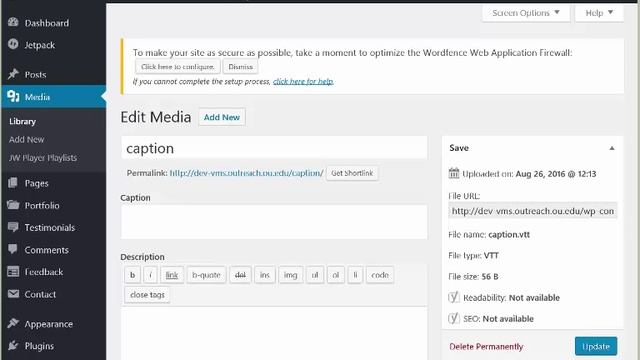Image resolution: width=640 pixels, height=360 pixels.
Task: Open the Screen Options dropdown
Action: tap(526, 13)
